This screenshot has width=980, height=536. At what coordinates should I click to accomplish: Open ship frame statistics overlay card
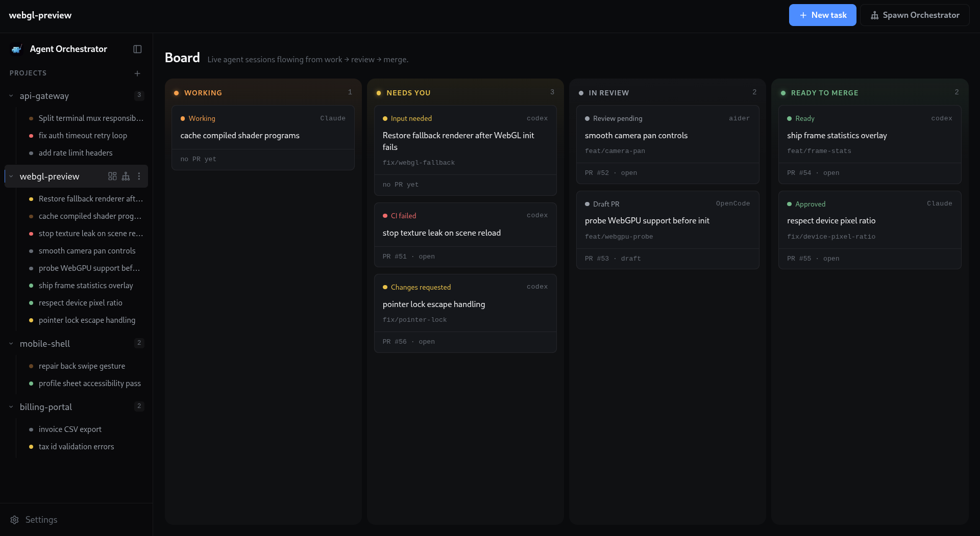pos(870,144)
